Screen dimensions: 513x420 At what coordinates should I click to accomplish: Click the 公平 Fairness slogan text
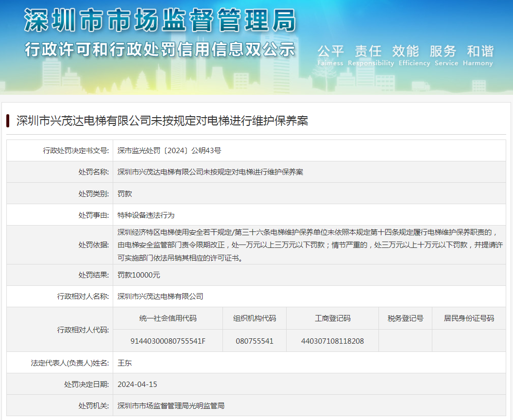[330, 55]
